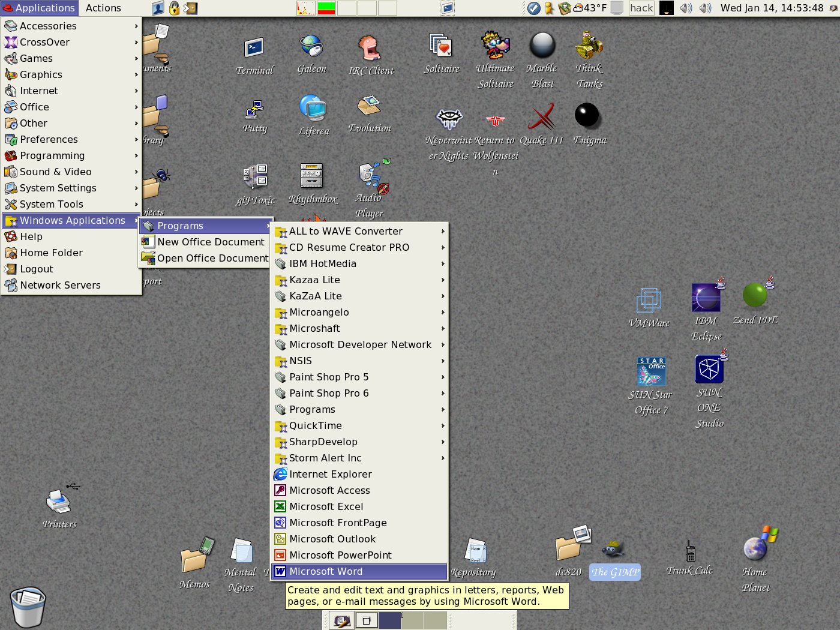This screenshot has width=840, height=630.
Task: Click the weather 43°F panel applet
Action: [x=590, y=8]
